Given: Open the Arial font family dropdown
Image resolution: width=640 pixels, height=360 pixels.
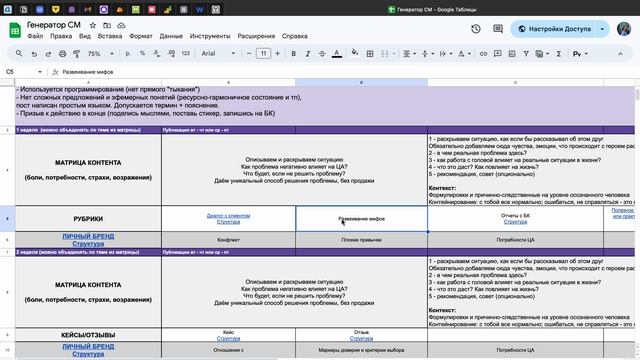Looking at the screenshot, I should click(218, 53).
